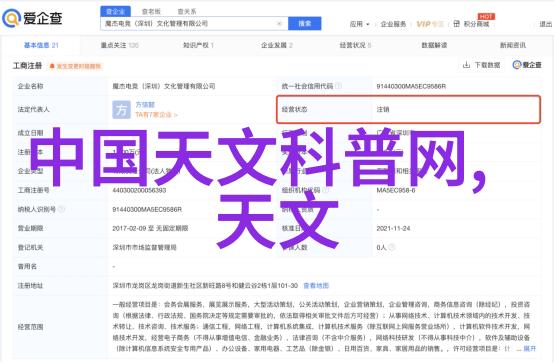Click the 积分商城 gift icon

[456, 24]
